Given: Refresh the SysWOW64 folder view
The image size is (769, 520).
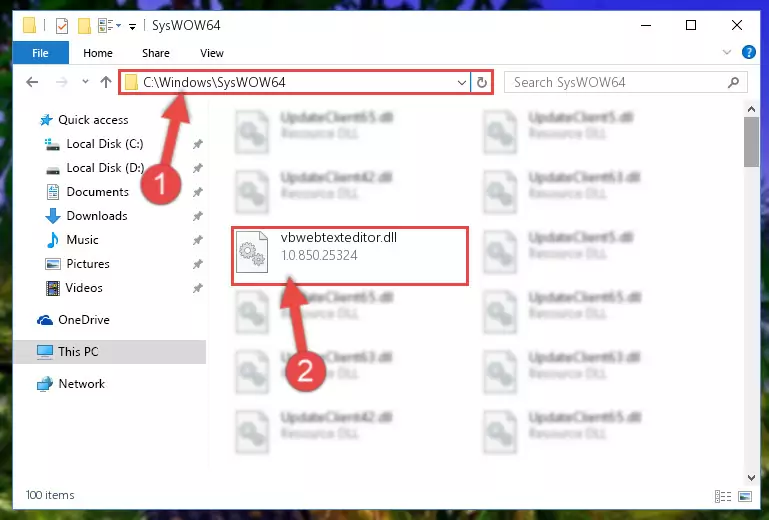Looking at the screenshot, I should 482,82.
